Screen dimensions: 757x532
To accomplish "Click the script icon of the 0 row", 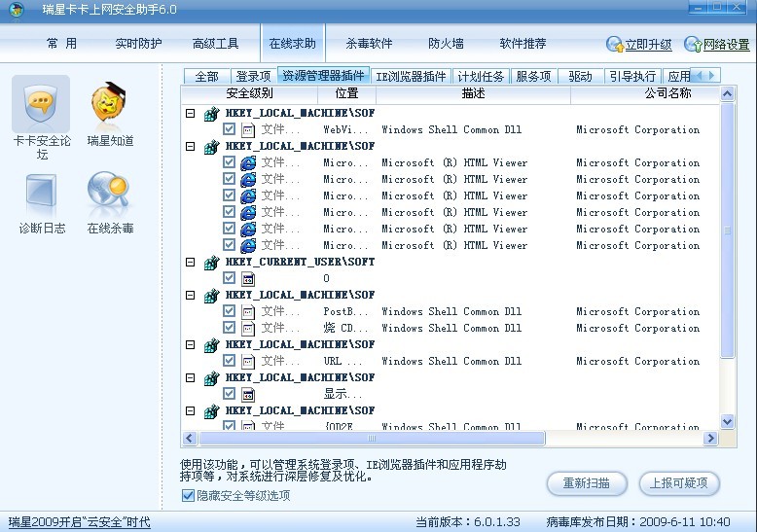I will [248, 278].
